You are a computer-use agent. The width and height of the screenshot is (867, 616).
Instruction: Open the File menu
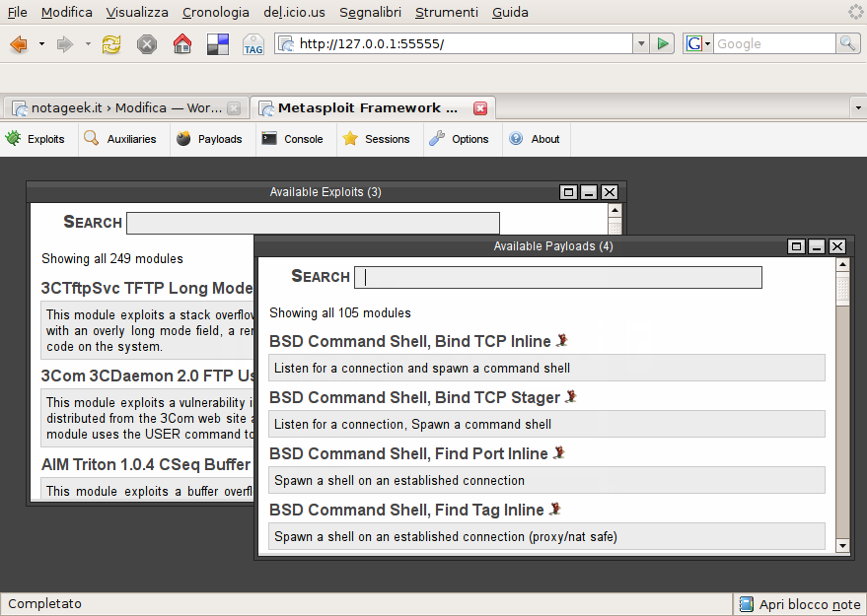17,12
